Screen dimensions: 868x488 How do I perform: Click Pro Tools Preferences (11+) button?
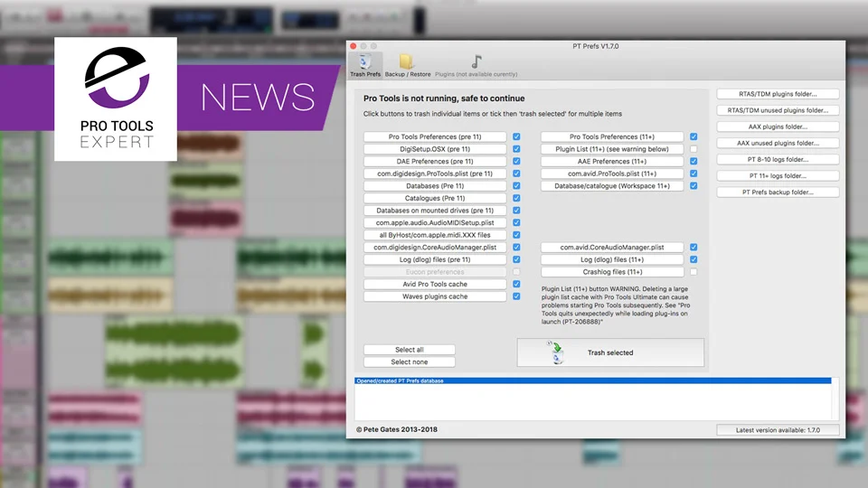(x=612, y=136)
